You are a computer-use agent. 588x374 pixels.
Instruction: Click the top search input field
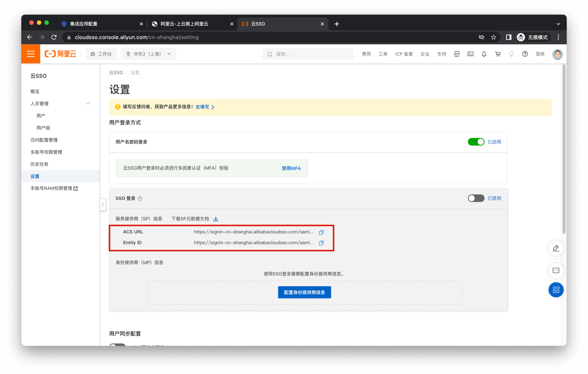point(308,54)
